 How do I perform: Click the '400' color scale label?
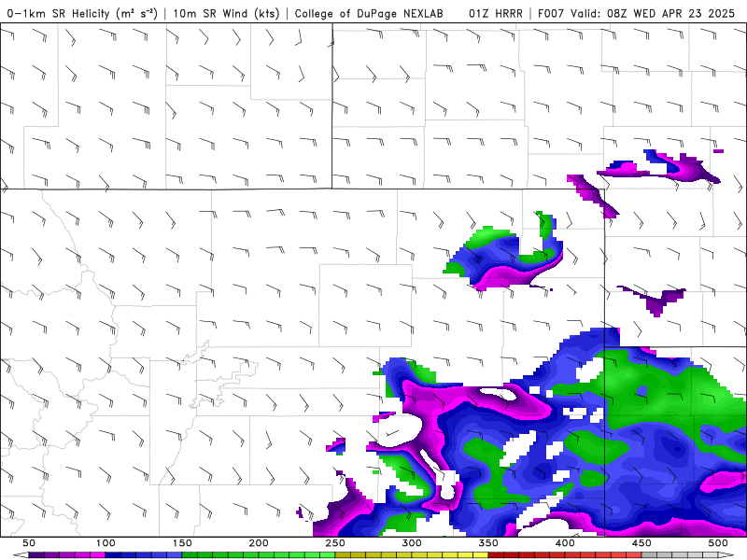pos(565,543)
